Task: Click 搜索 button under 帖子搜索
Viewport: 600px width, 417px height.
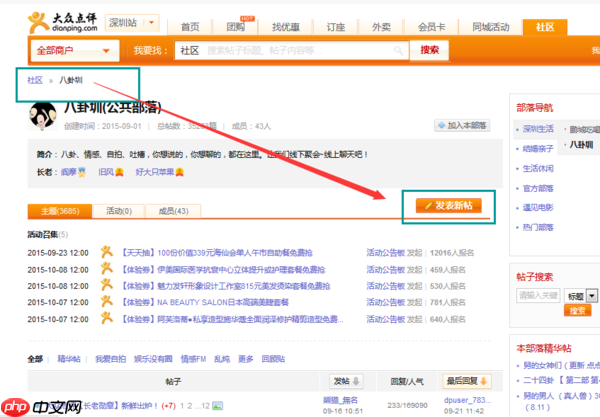Action: (x=577, y=310)
